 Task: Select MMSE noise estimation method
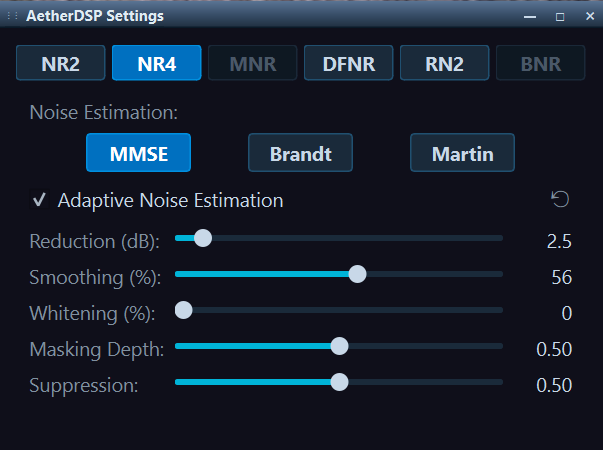point(138,153)
